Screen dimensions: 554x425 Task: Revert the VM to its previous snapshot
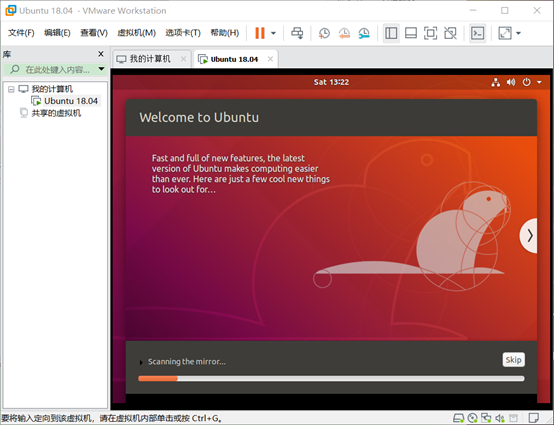click(x=344, y=33)
